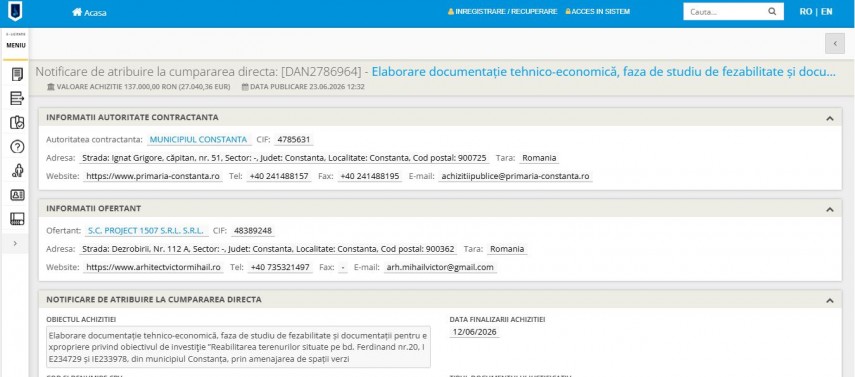Screen dimensions: 855x377
Task: Open Municipiul Constanta authority link
Action: tap(198, 140)
